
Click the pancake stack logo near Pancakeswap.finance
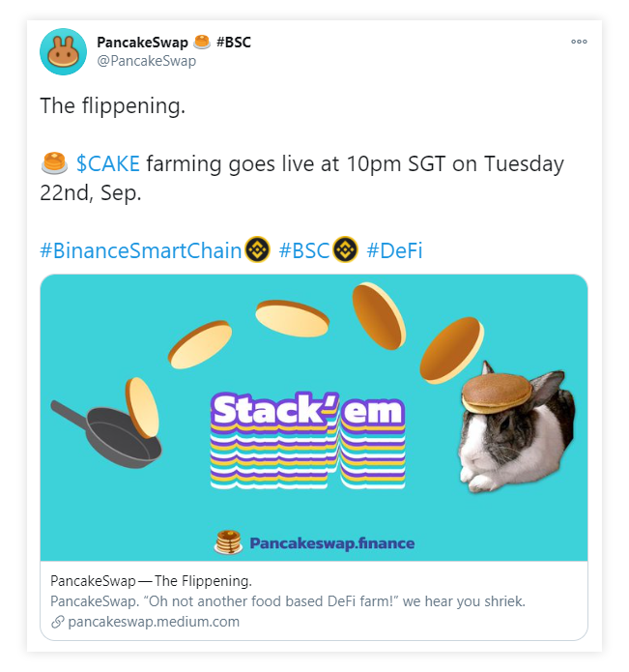pos(228,542)
